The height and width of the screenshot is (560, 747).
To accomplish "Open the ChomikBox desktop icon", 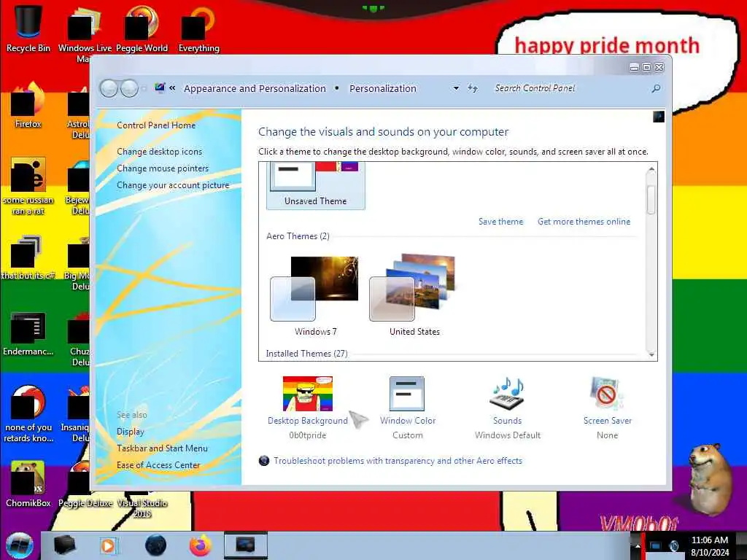I will [x=28, y=484].
